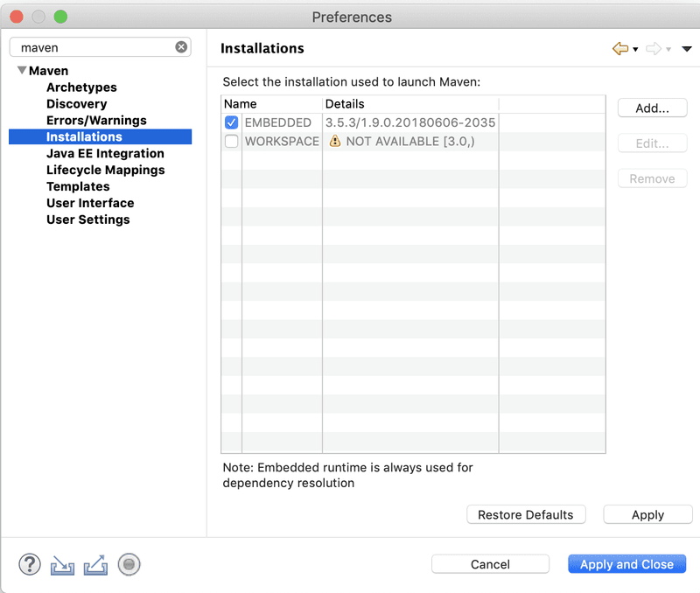Open the import preferences icon

[x=61, y=565]
